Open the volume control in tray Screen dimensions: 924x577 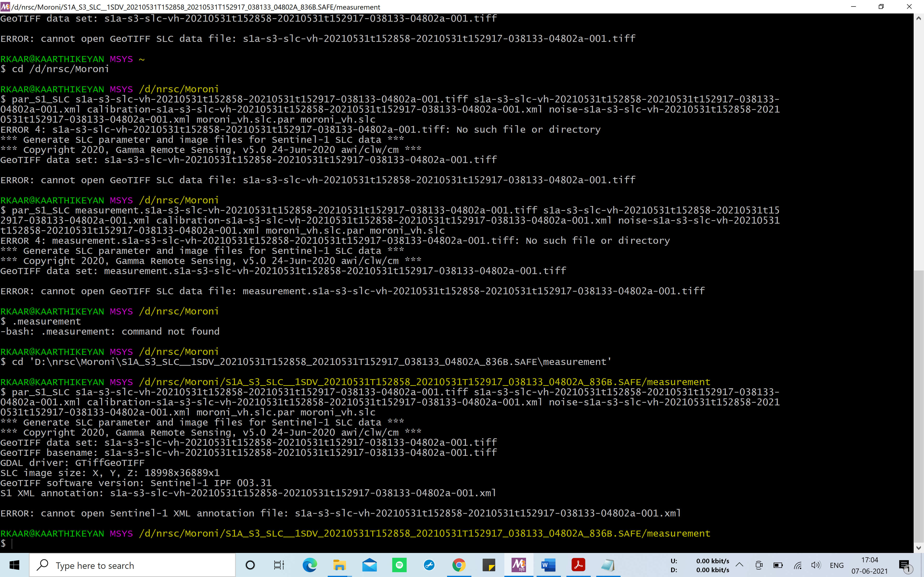(x=815, y=565)
